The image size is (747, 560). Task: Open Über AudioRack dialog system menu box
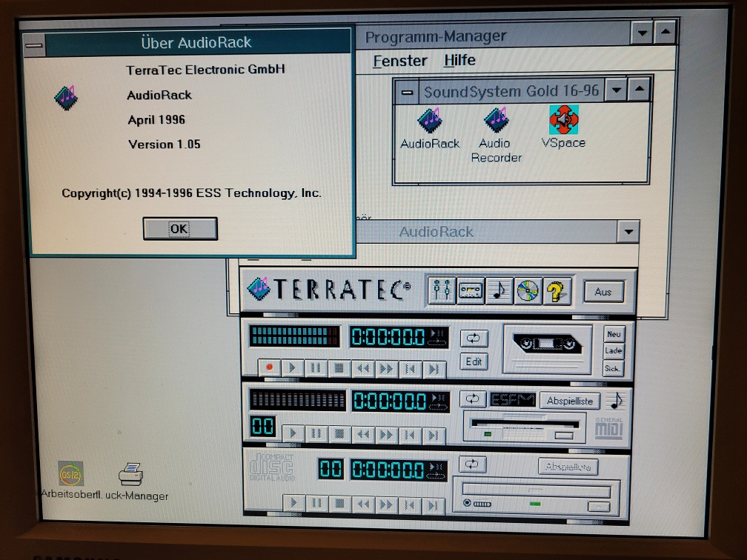pos(34,45)
